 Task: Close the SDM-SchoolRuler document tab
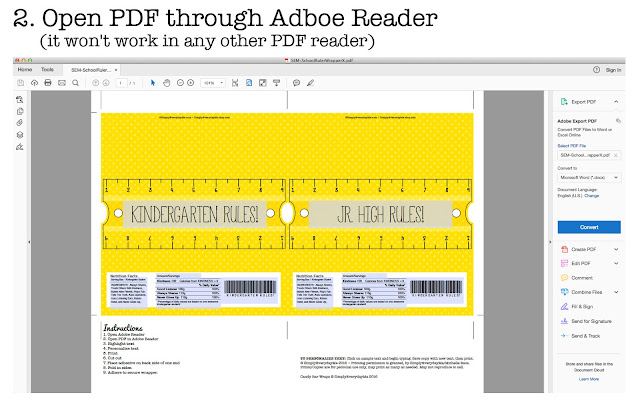[x=116, y=70]
